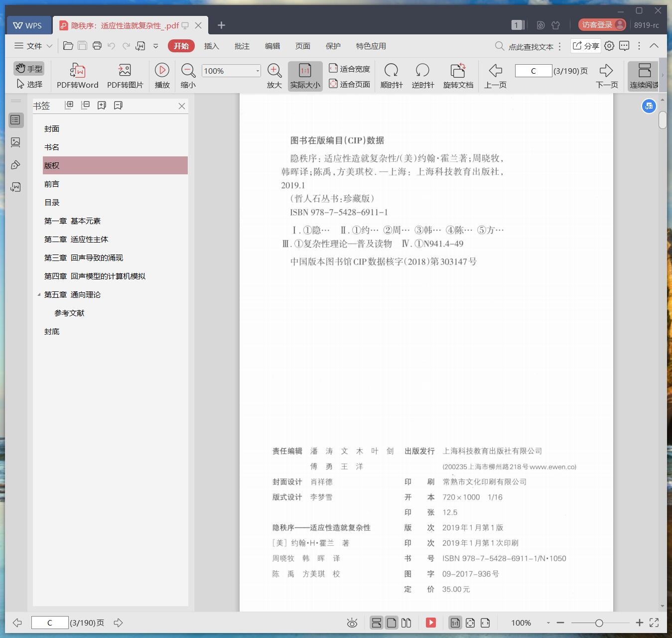The width and height of the screenshot is (672, 638).
Task: Click the zoom plus button in status bar
Action: click(640, 623)
